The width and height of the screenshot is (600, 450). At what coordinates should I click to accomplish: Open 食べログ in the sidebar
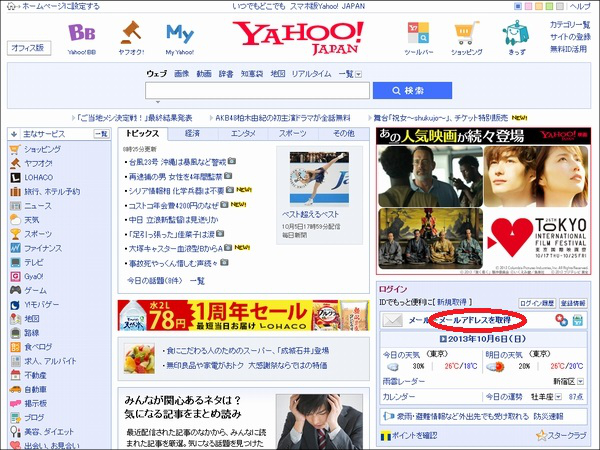pos(38,347)
